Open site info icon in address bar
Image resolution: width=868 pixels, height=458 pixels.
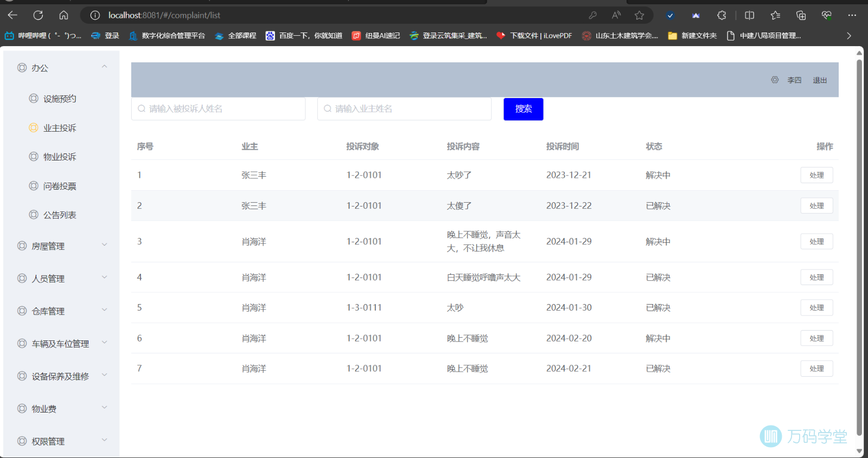click(x=95, y=15)
